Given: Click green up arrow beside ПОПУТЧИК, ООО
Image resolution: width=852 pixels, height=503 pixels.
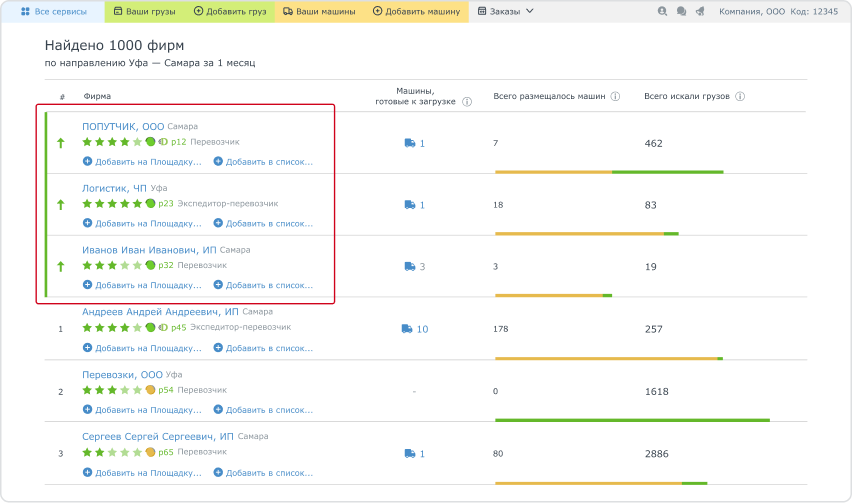Looking at the screenshot, I should (60, 143).
